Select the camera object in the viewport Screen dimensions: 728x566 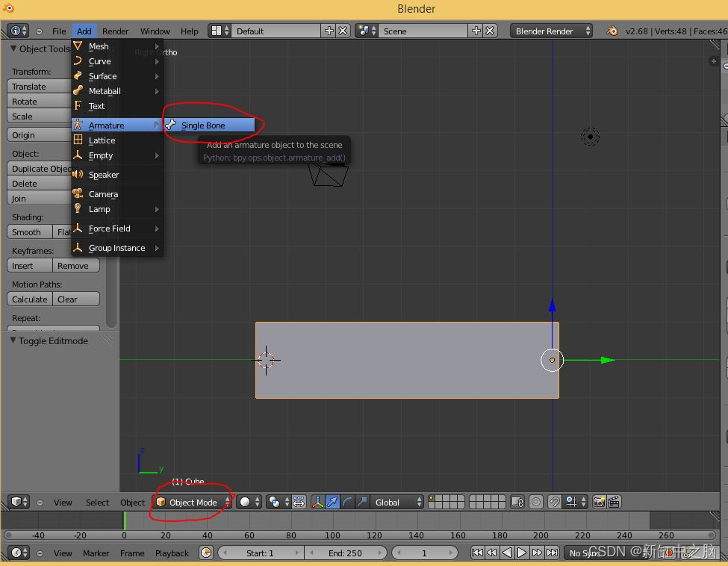click(x=329, y=175)
